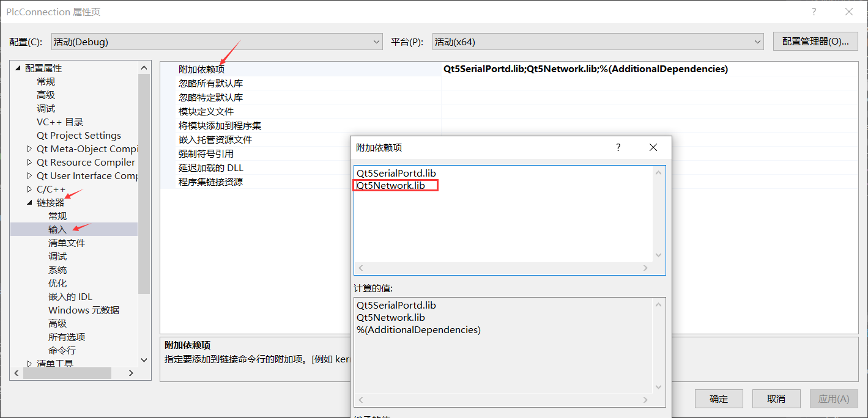Click the tree panel's down scroll arrow

pyautogui.click(x=144, y=360)
